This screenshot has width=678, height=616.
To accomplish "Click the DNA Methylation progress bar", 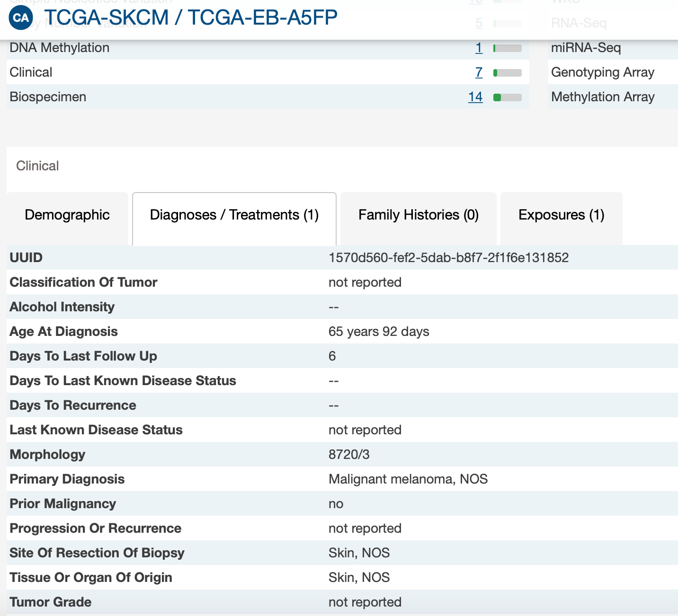I will 508,48.
